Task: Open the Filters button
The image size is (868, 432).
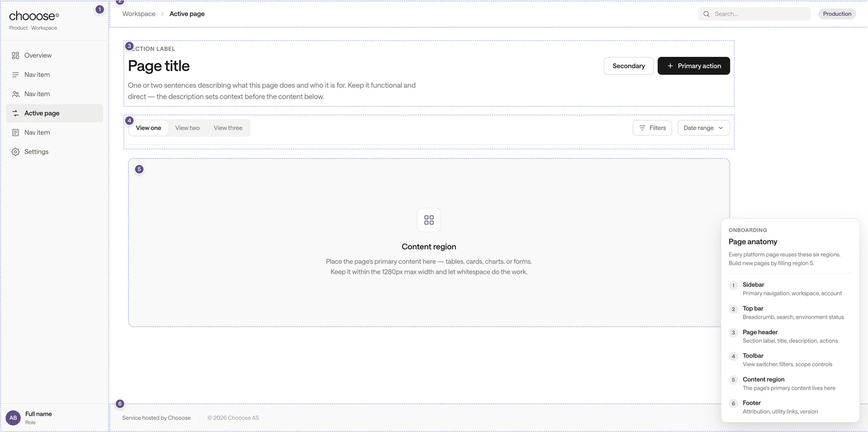Action: [652, 128]
